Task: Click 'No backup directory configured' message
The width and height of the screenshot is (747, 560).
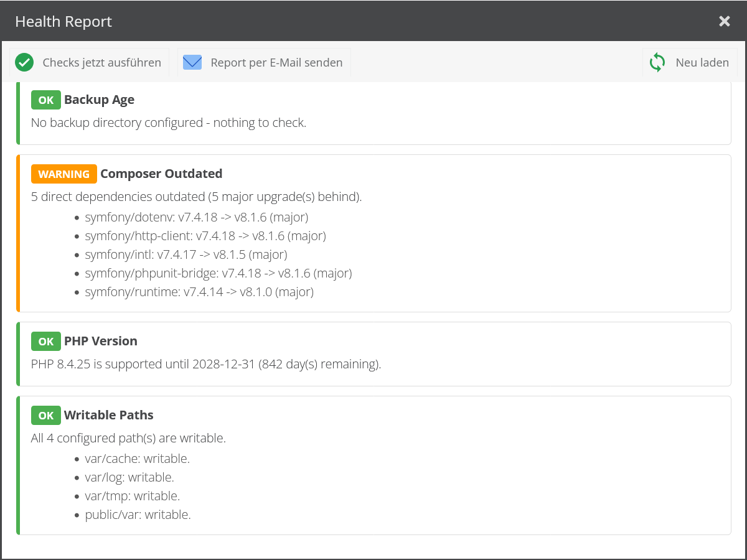Action: click(169, 123)
